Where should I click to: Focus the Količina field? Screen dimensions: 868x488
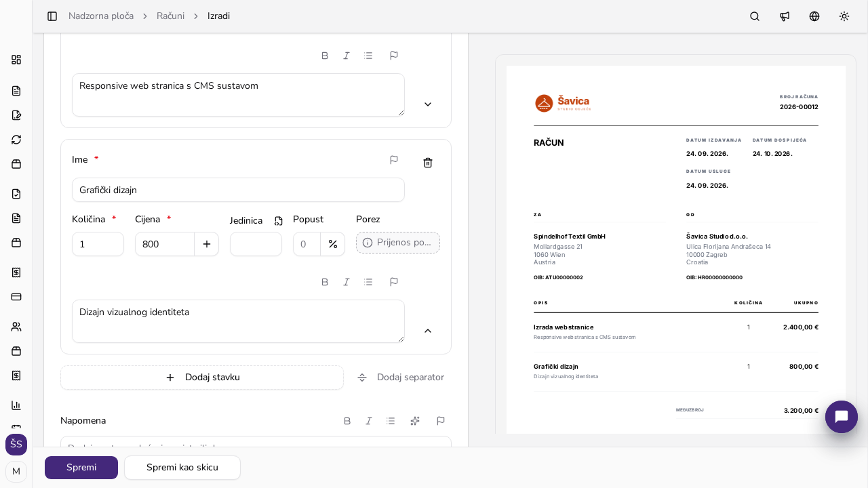[x=98, y=244]
